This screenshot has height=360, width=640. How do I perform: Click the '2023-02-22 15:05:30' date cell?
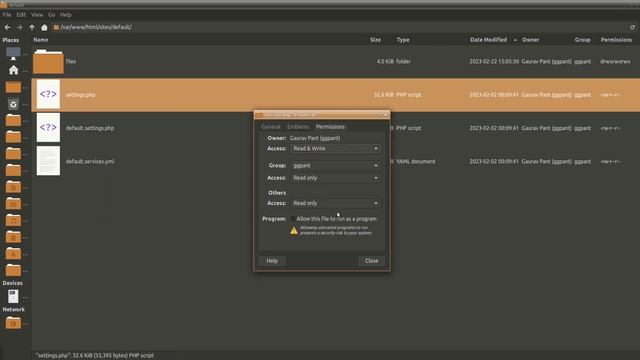[x=494, y=62]
